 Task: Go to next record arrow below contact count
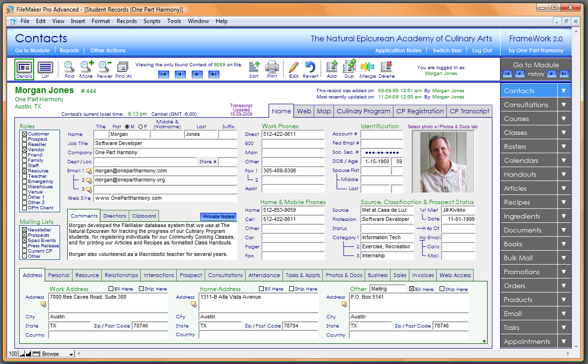point(197,74)
